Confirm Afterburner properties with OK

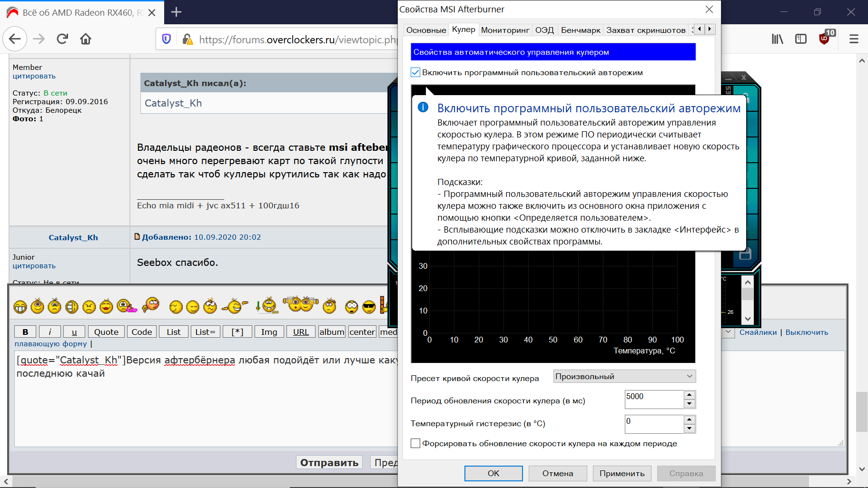493,473
